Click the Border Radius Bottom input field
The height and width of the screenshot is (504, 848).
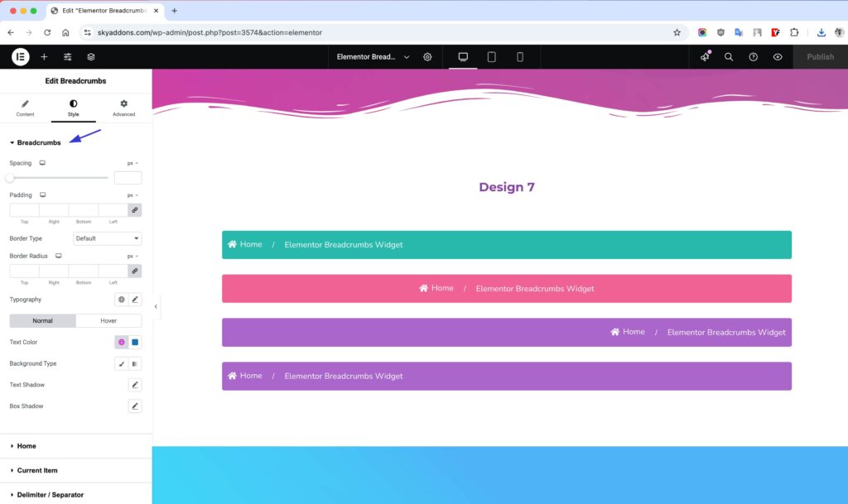point(84,271)
